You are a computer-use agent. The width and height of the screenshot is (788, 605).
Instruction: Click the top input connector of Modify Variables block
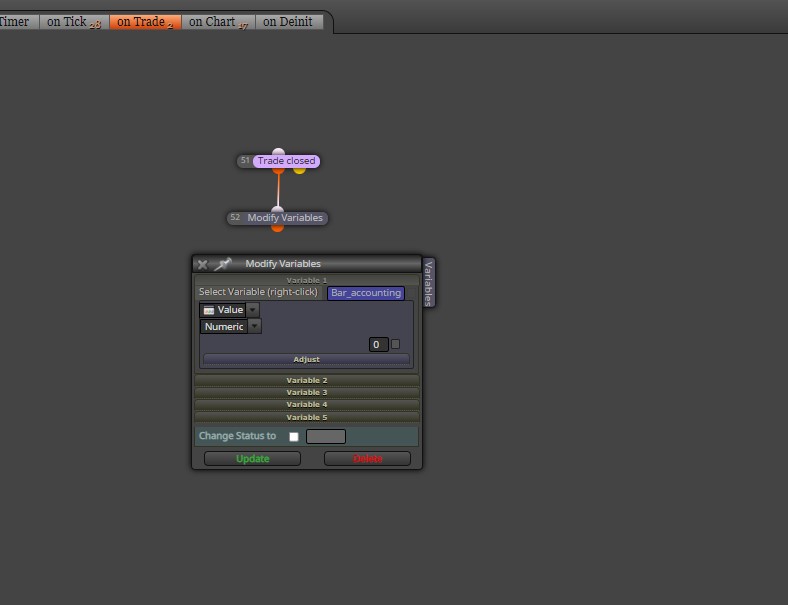coord(277,209)
